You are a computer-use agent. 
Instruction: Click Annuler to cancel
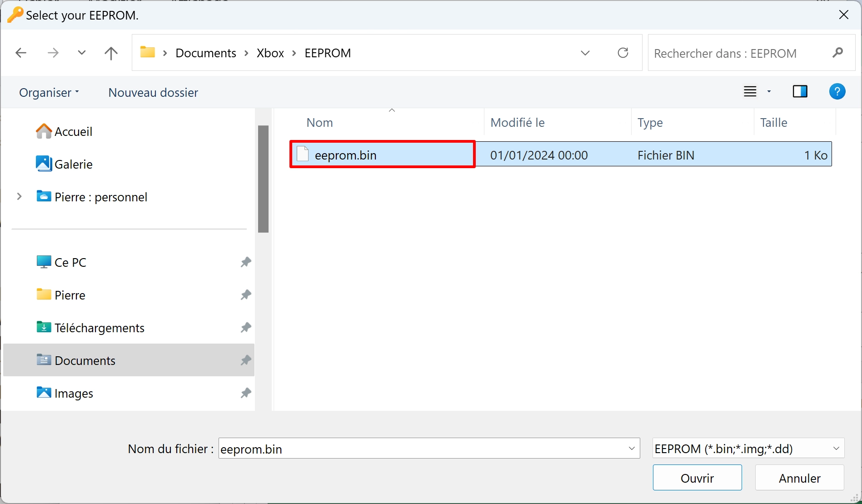coord(800,478)
